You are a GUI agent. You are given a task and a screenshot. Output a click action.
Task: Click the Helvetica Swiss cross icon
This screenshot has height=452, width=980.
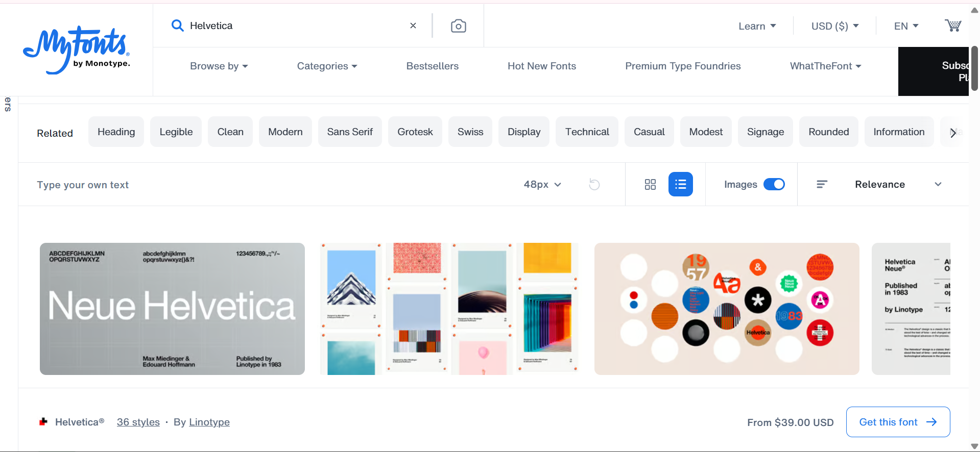[43, 422]
